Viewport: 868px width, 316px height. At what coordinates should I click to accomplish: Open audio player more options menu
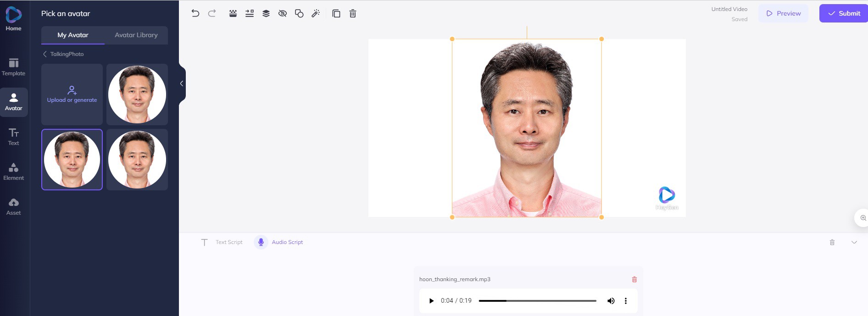tap(626, 301)
